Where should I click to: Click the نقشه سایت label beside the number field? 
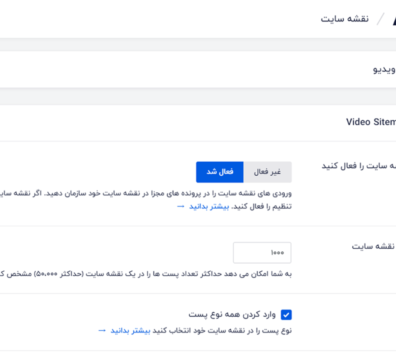[373, 246]
